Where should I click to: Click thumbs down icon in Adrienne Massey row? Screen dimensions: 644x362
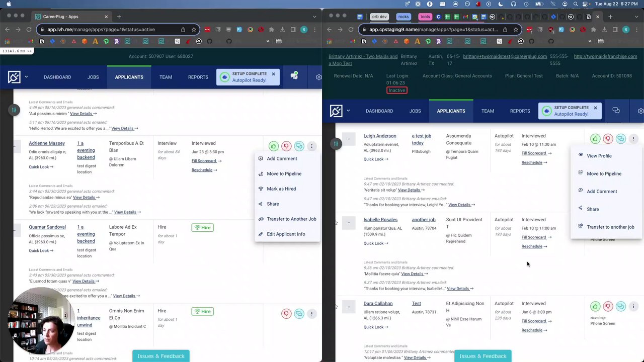[286, 146]
